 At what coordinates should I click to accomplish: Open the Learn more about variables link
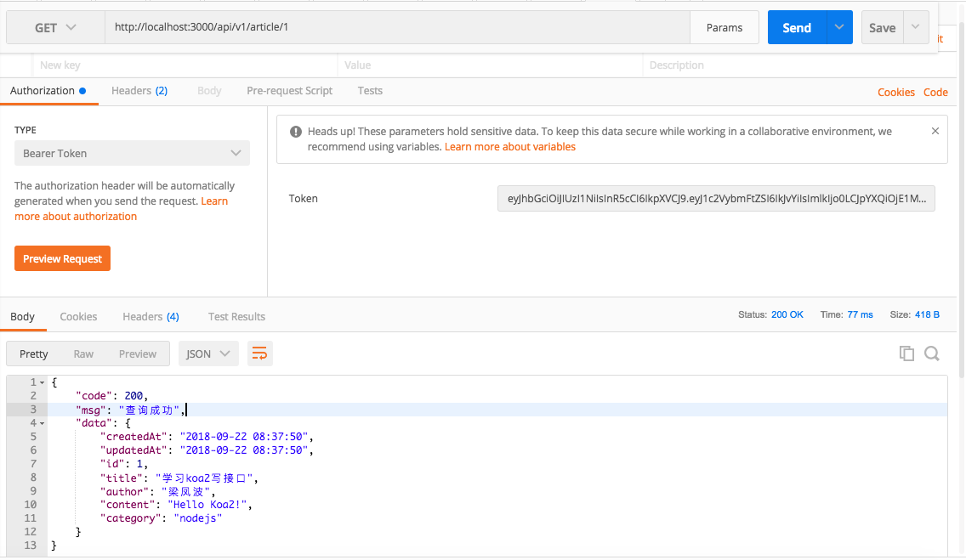point(510,147)
